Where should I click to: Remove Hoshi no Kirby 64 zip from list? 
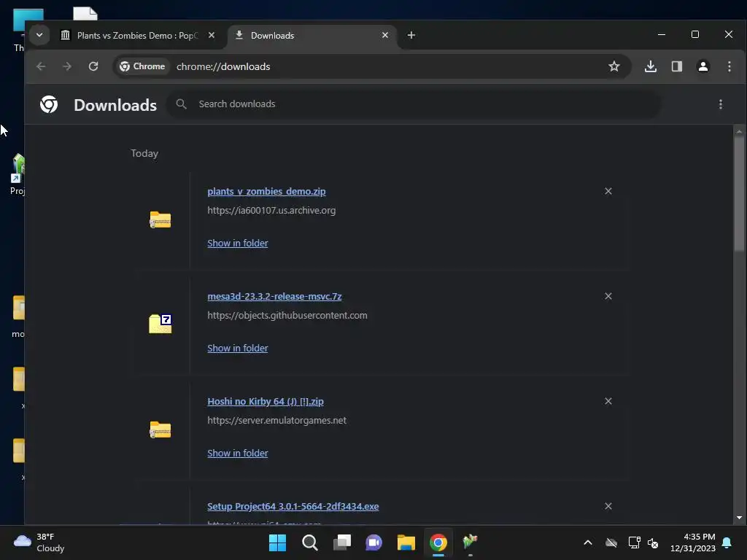point(608,402)
